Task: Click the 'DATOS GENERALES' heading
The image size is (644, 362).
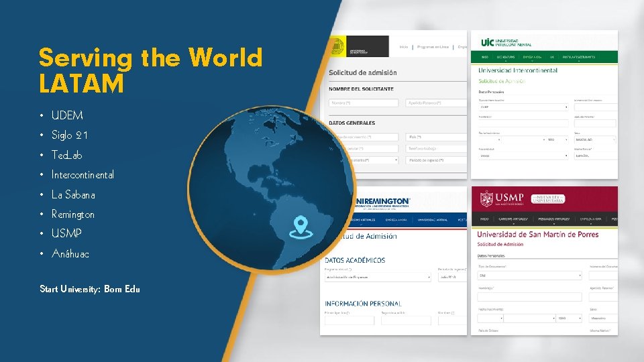Action: 352,123
